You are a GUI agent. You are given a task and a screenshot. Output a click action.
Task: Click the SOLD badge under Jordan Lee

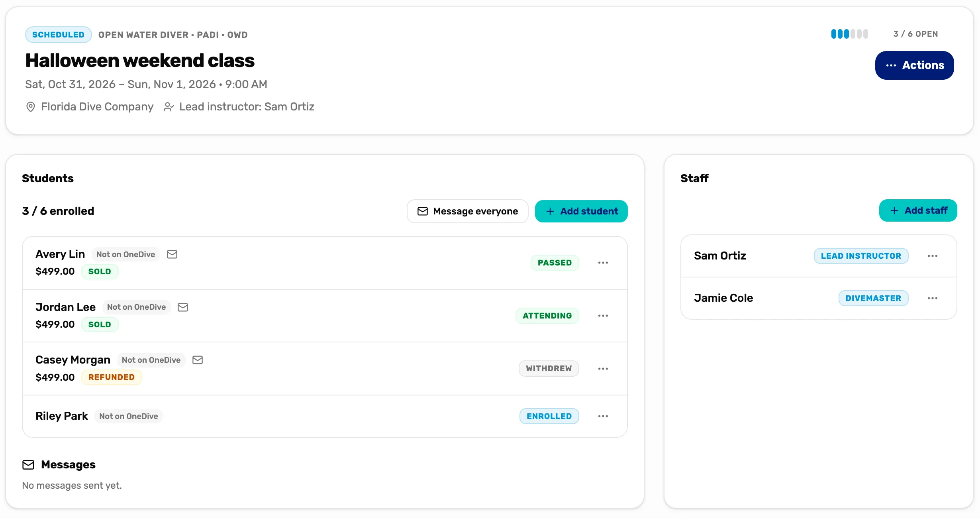pos(100,324)
